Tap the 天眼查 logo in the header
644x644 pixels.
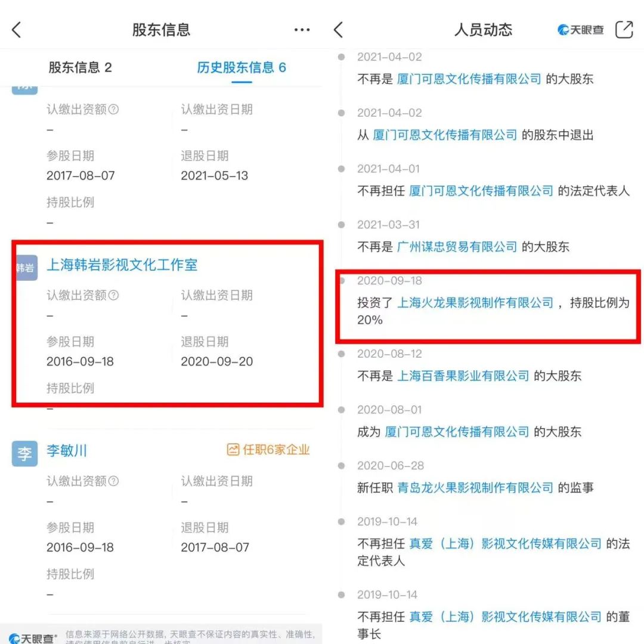tap(580, 30)
